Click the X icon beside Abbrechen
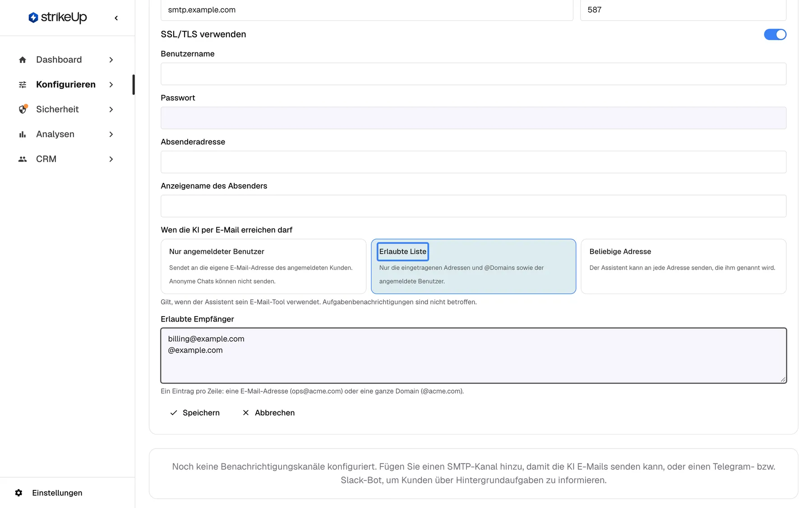 [x=246, y=413]
